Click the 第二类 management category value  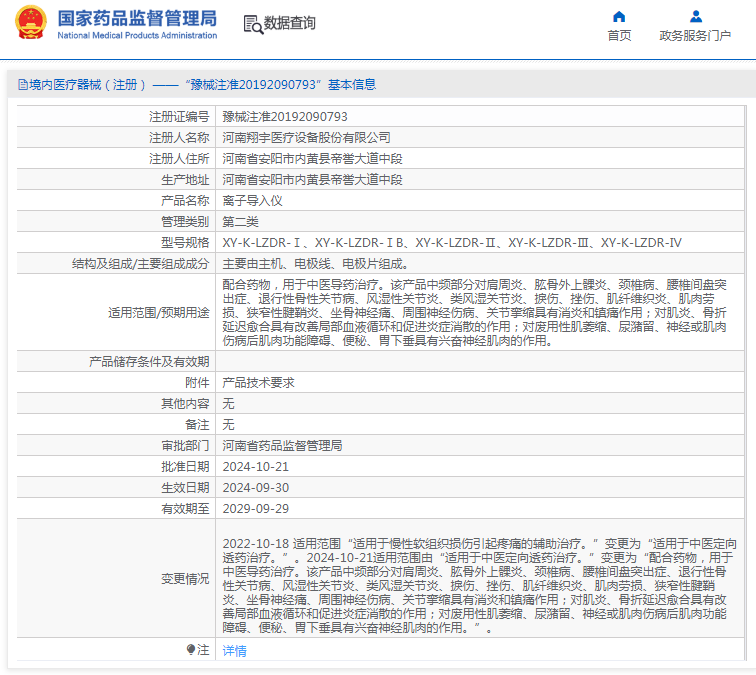pyautogui.click(x=240, y=222)
